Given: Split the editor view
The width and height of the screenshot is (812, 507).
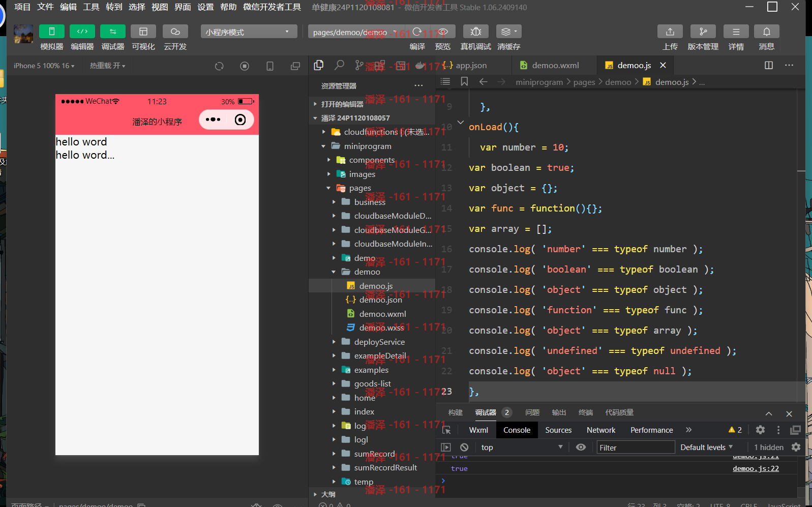Looking at the screenshot, I should pyautogui.click(x=769, y=65).
